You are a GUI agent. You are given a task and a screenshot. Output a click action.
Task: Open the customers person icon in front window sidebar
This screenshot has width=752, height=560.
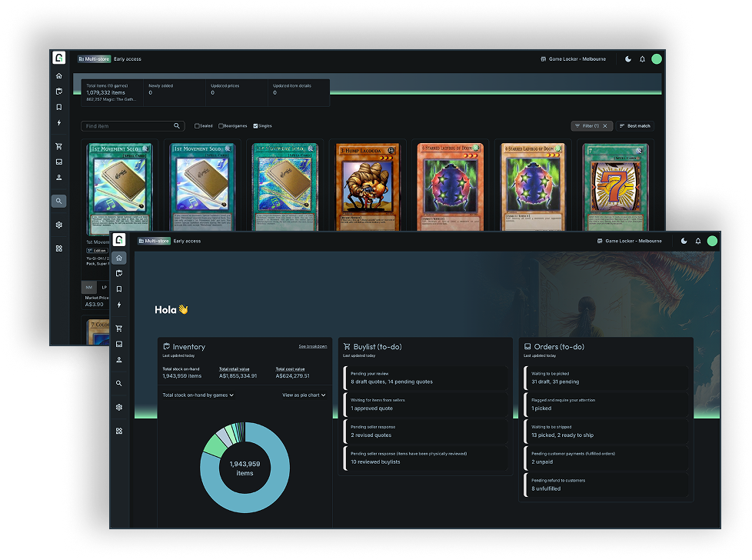119,360
